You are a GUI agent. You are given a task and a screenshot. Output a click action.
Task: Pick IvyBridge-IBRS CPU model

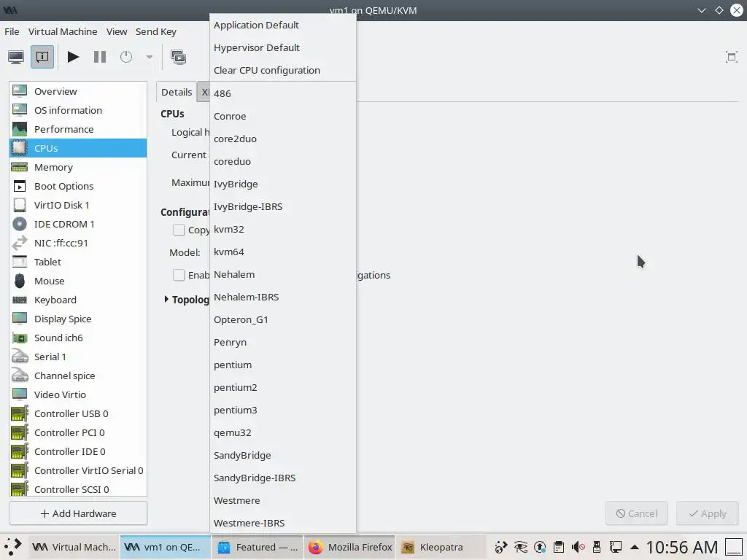(x=283, y=206)
